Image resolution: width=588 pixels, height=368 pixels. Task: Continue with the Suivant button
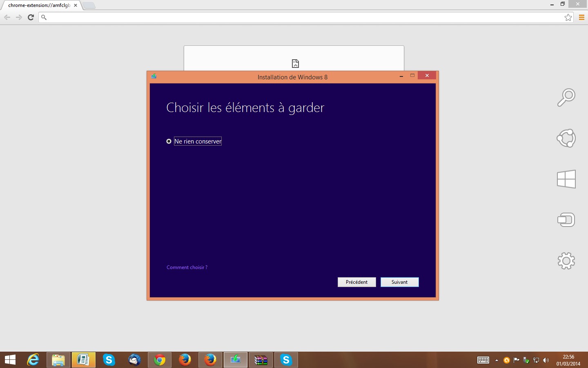[x=400, y=282]
